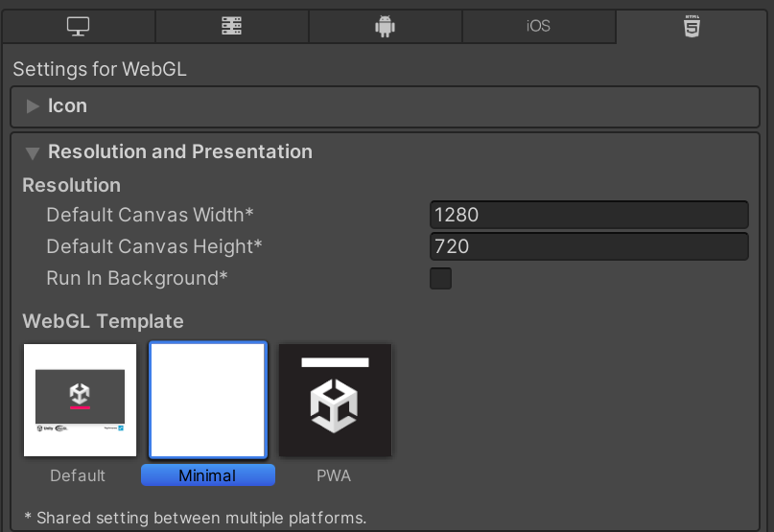
Task: Select the Android platform tab
Action: 385,27
